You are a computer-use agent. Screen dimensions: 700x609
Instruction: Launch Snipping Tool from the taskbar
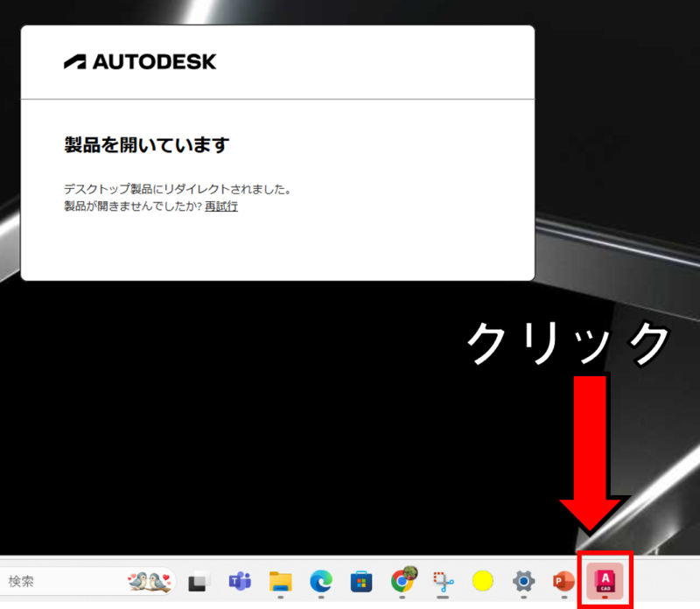point(443,581)
